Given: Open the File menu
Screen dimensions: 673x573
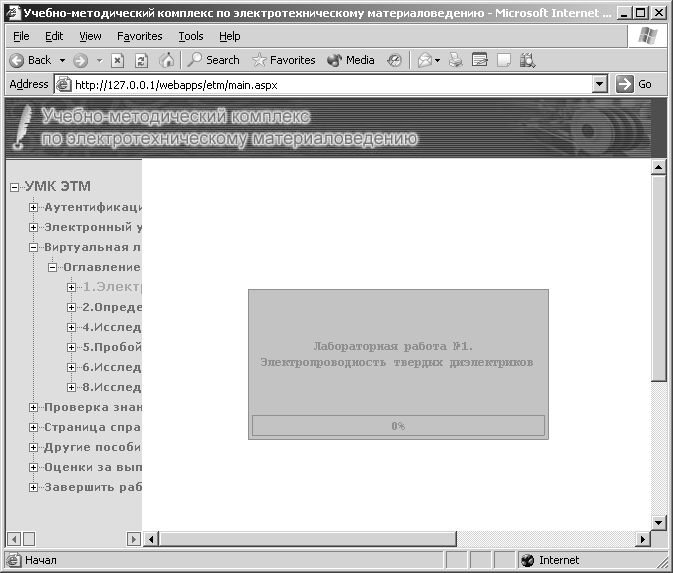Looking at the screenshot, I should (x=21, y=36).
